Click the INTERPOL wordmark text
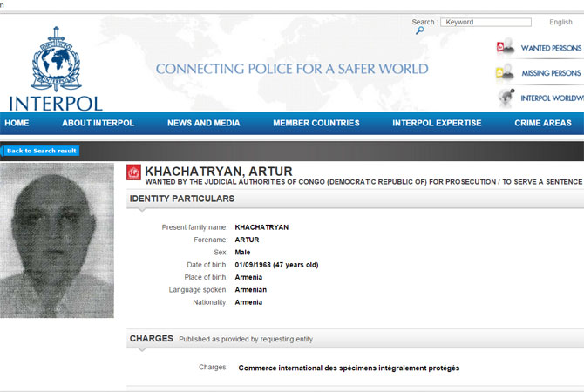Viewport: 584px width, 392px height. pyautogui.click(x=56, y=104)
